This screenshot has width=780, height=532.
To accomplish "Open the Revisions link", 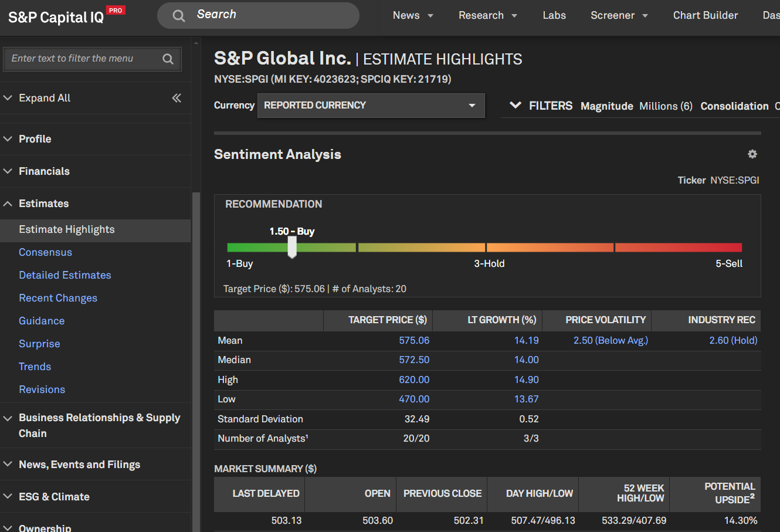I will point(42,389).
